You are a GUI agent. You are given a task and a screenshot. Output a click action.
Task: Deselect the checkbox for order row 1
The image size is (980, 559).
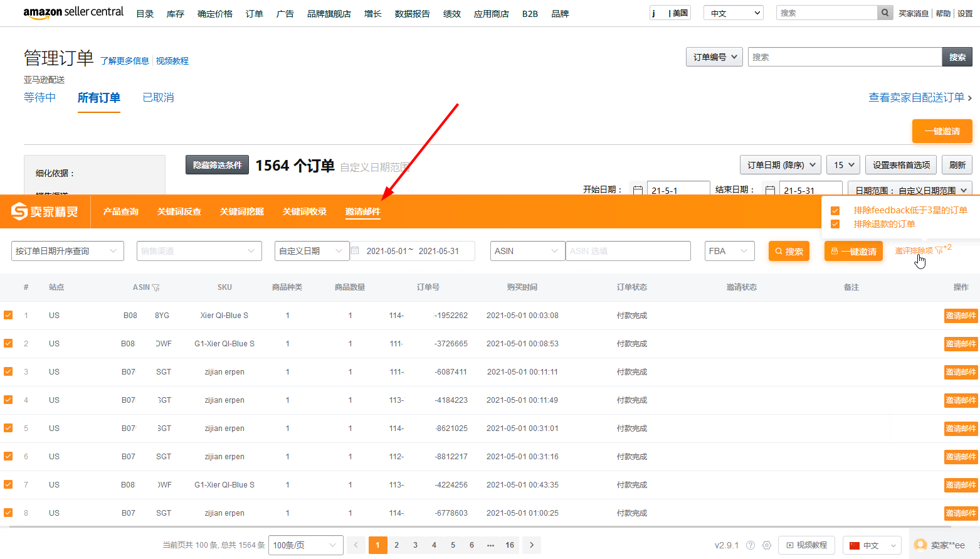point(8,315)
